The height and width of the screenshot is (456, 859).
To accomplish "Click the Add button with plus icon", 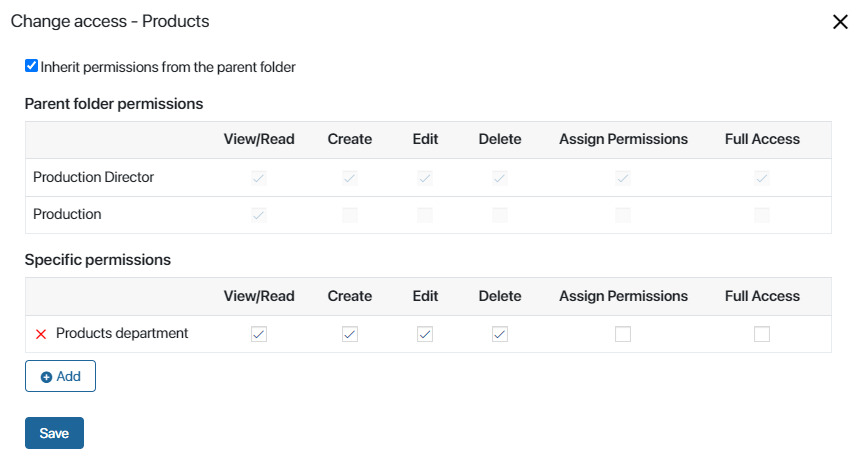I will click(60, 376).
